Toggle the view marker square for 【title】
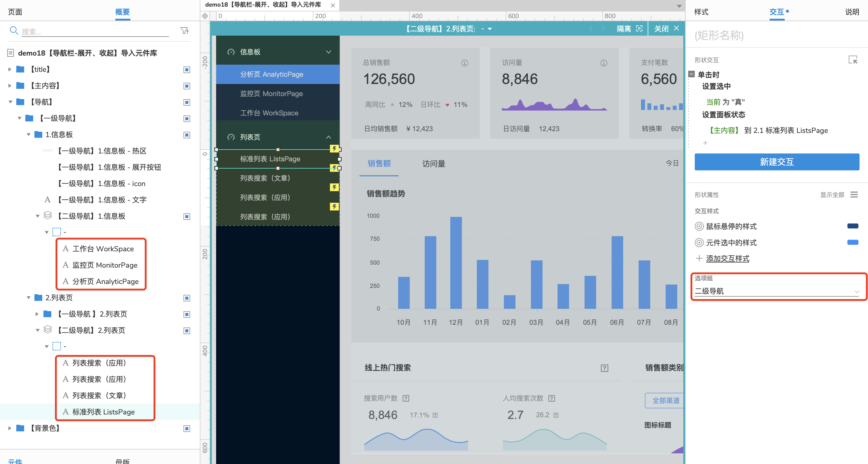Screen dimensions: 868x464 pos(187,70)
